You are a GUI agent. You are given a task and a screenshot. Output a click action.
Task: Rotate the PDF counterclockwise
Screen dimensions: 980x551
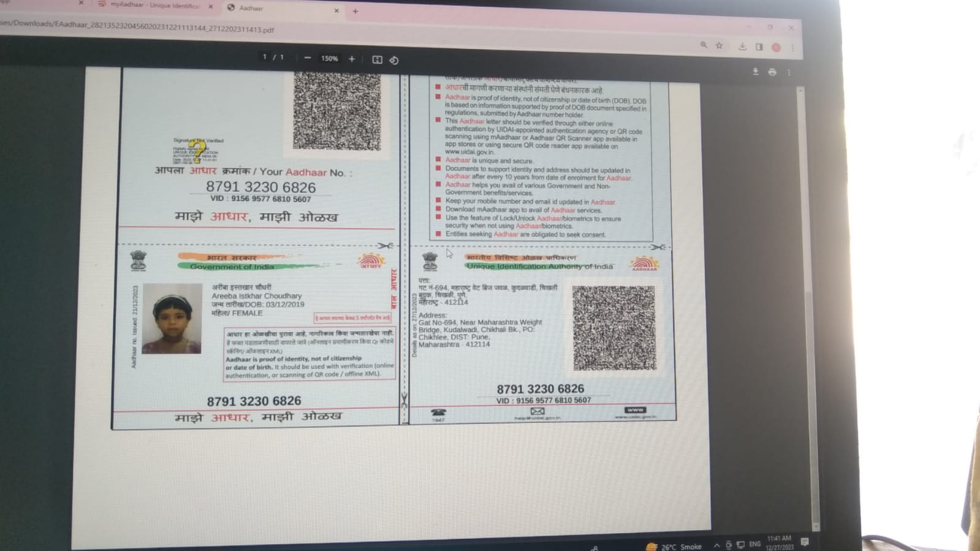(394, 60)
